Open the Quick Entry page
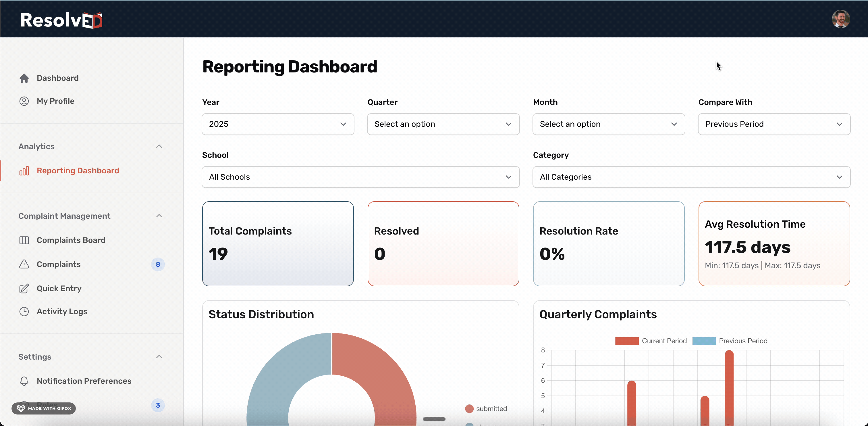This screenshot has height=426, width=868. click(x=59, y=289)
